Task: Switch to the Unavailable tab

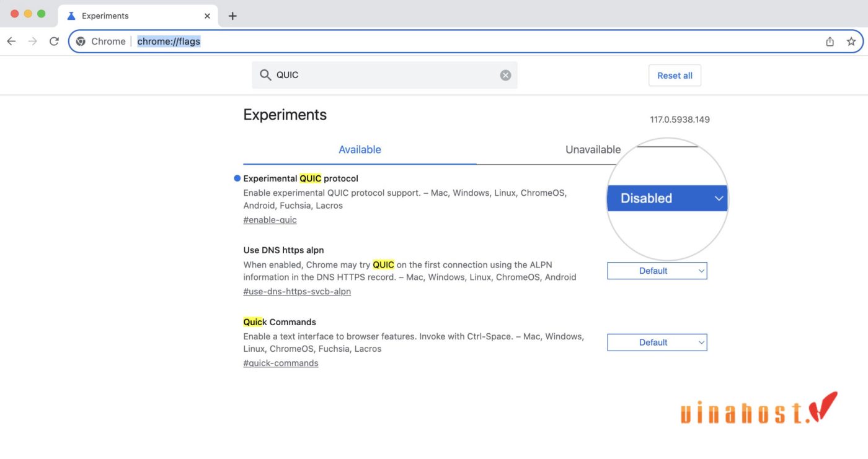Action: click(x=593, y=150)
